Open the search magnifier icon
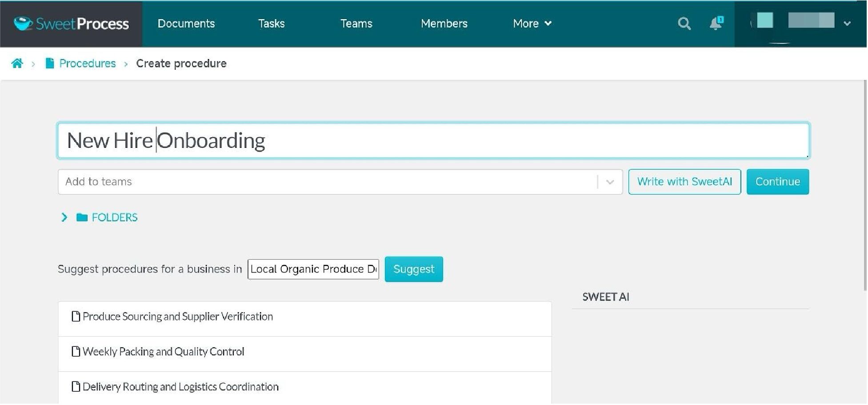868x405 pixels. (x=685, y=24)
